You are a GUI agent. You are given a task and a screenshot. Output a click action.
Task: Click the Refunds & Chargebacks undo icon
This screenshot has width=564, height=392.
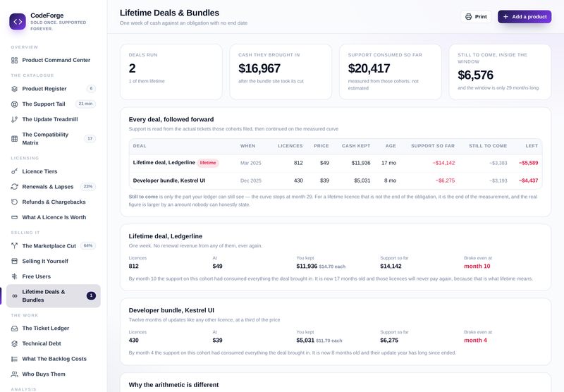coord(14,202)
